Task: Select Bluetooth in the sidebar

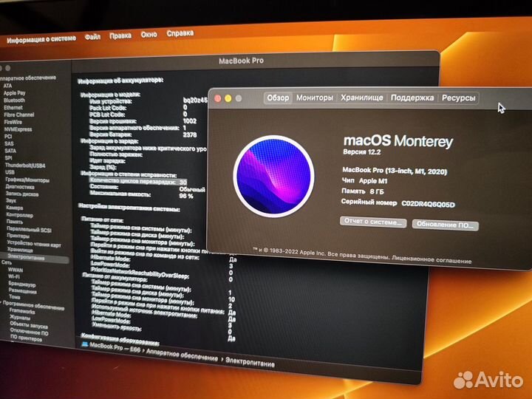Action: pos(14,100)
